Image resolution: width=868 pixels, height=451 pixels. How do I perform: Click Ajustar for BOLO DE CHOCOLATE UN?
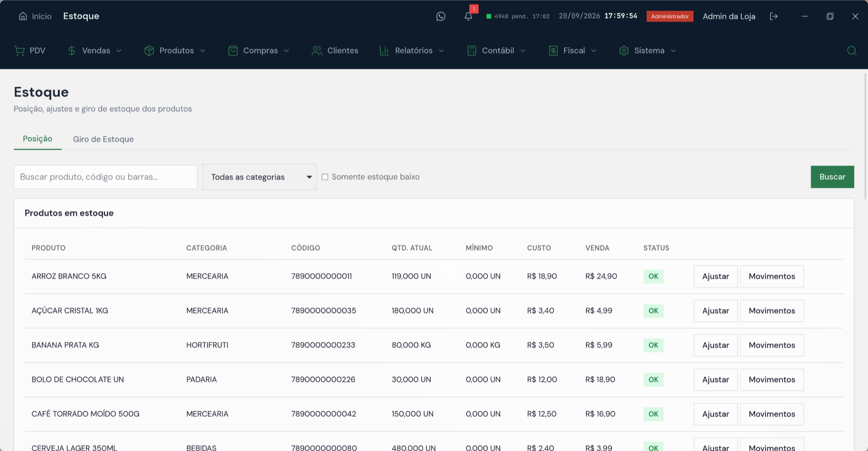tap(716, 380)
